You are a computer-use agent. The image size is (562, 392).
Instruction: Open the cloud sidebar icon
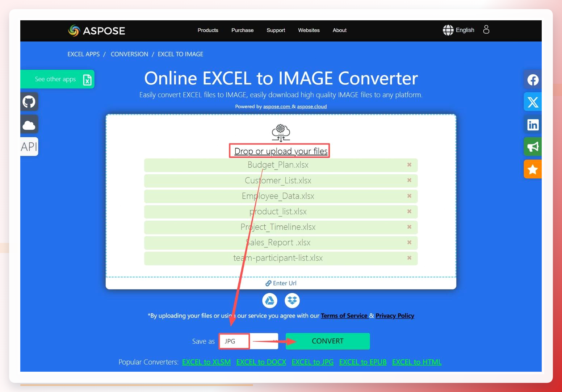pos(29,125)
